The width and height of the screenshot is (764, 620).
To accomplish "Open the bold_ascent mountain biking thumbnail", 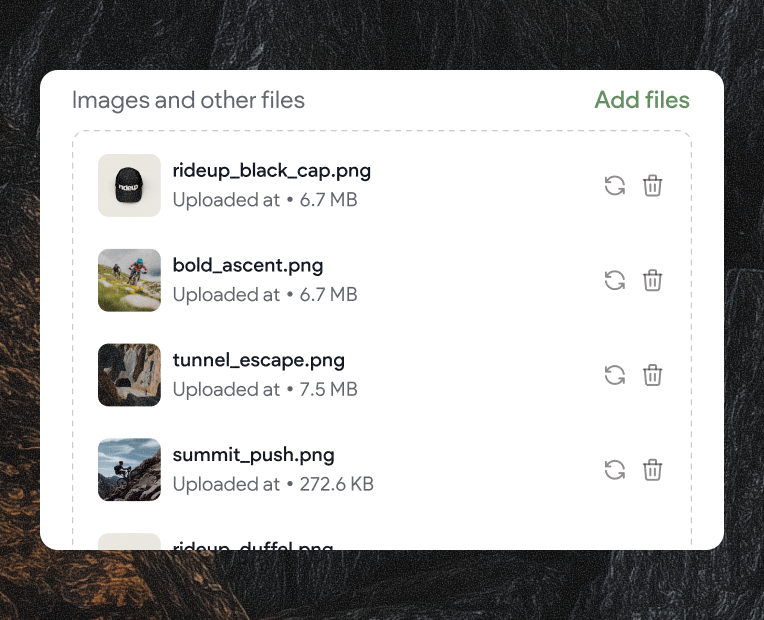I will pos(129,280).
